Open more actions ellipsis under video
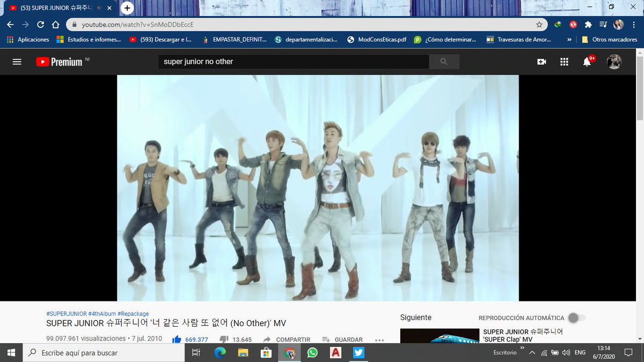 (x=379, y=339)
